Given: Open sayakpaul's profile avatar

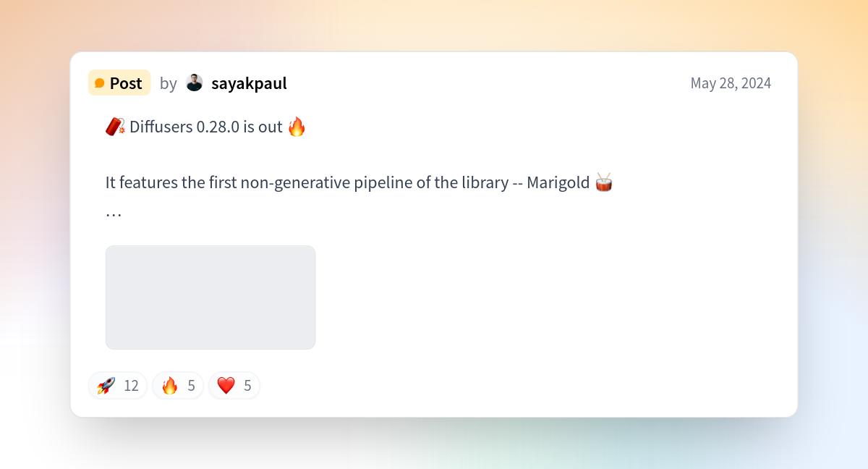Looking at the screenshot, I should click(195, 83).
